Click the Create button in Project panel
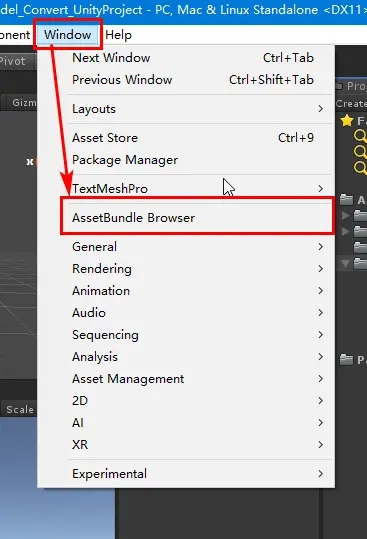This screenshot has height=539, width=367. tap(351, 103)
